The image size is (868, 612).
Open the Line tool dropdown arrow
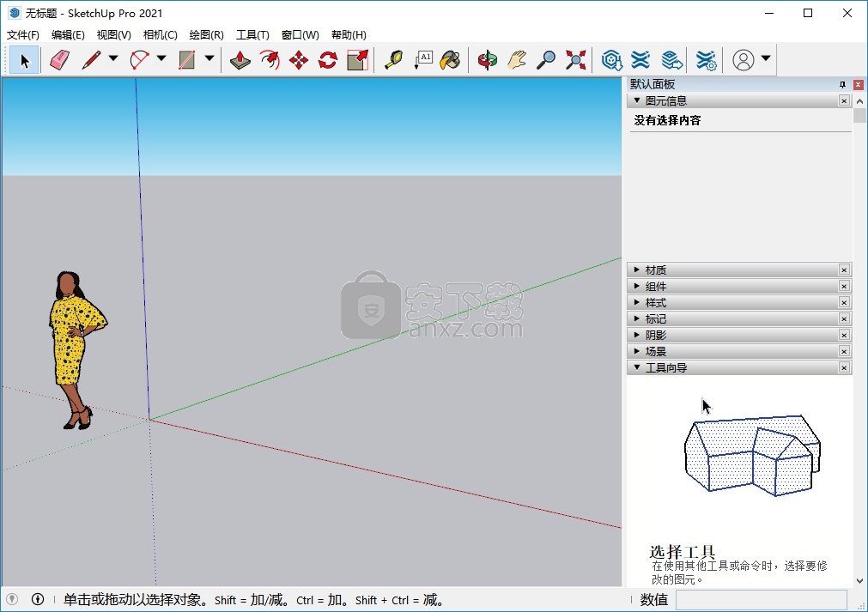pos(113,58)
